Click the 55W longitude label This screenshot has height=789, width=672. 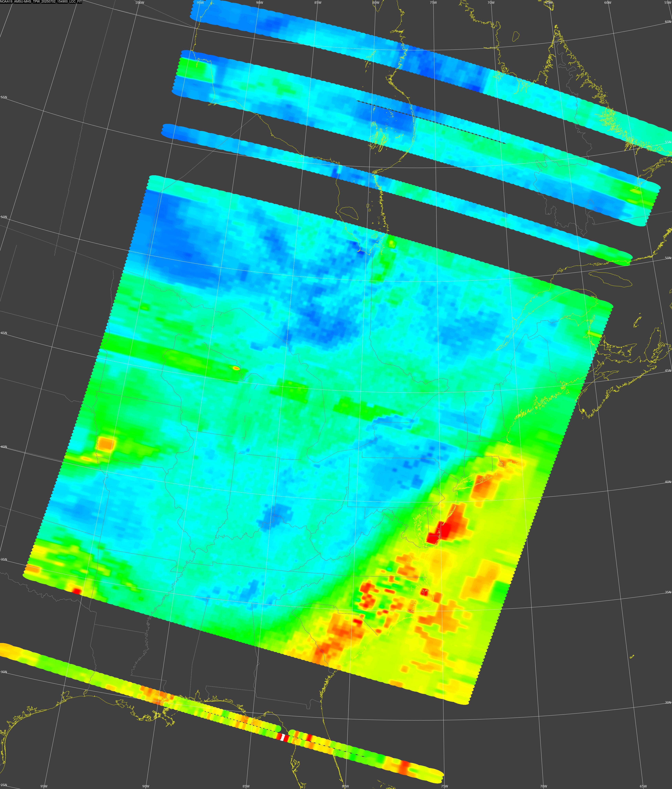[x=668, y=3]
